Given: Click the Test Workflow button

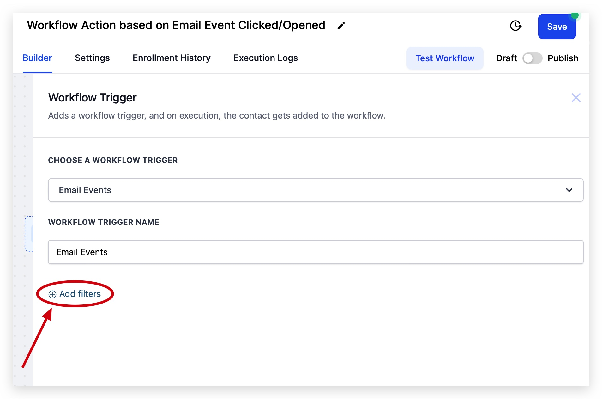Looking at the screenshot, I should pyautogui.click(x=445, y=58).
